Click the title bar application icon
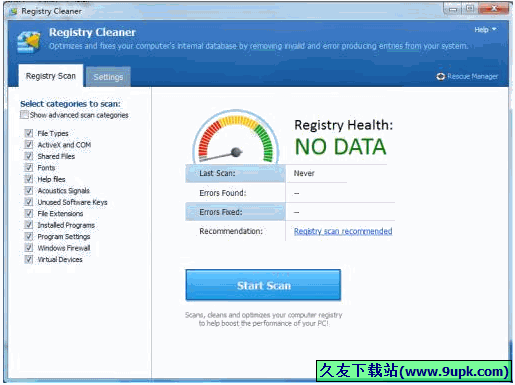Screen dimensions: 515x385 pos(13,12)
